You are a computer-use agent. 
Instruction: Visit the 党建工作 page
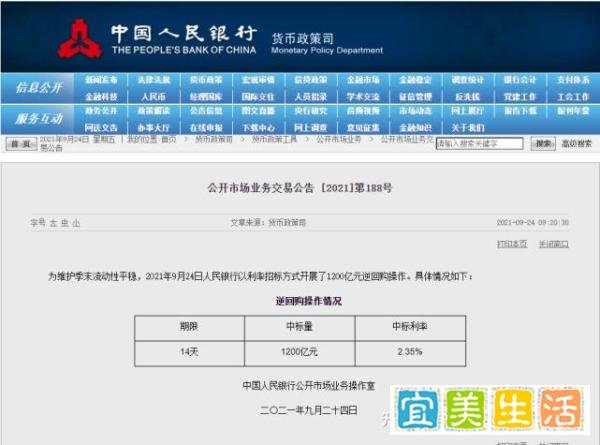click(x=520, y=97)
